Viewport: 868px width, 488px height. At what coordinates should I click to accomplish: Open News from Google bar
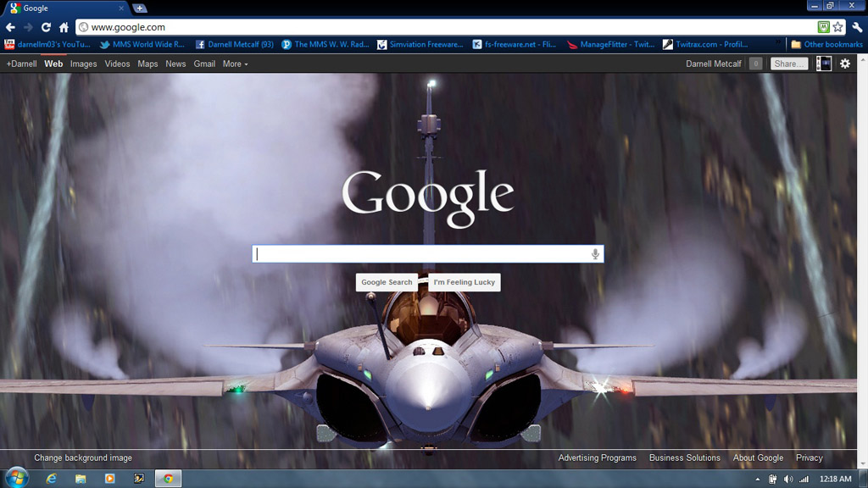pyautogui.click(x=175, y=64)
